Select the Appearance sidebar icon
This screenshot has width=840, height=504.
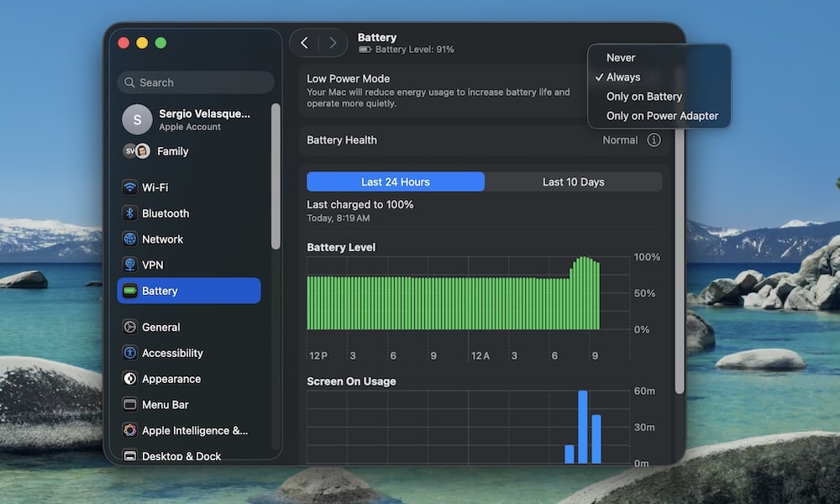pos(130,379)
